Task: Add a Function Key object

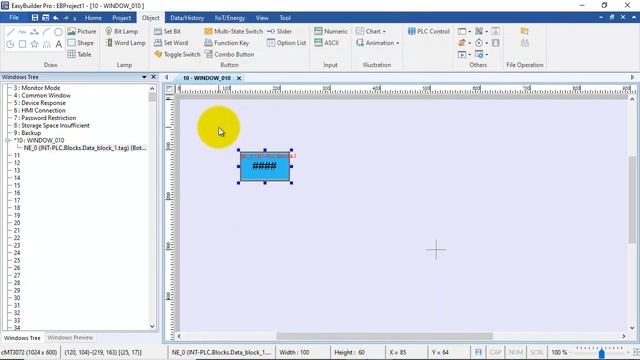Action: (x=227, y=42)
